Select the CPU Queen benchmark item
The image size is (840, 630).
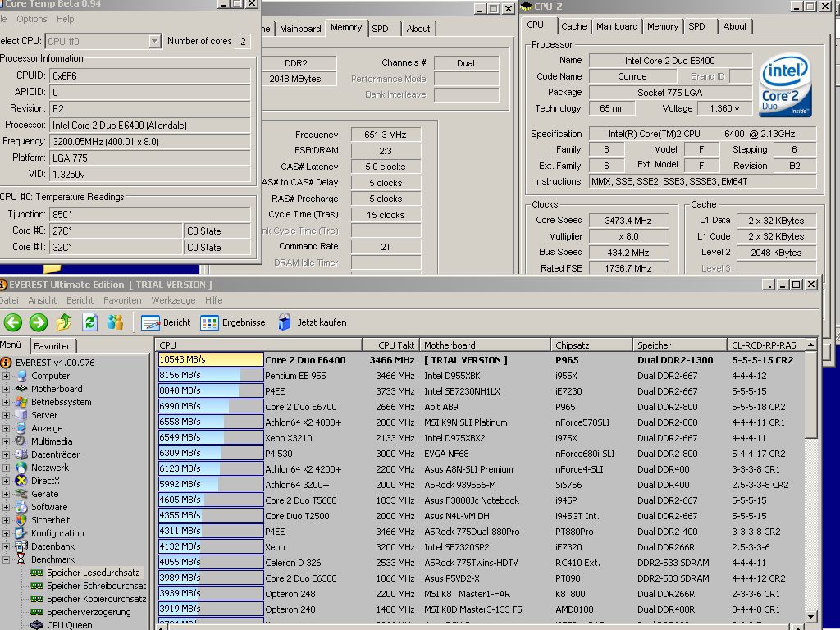point(69,624)
